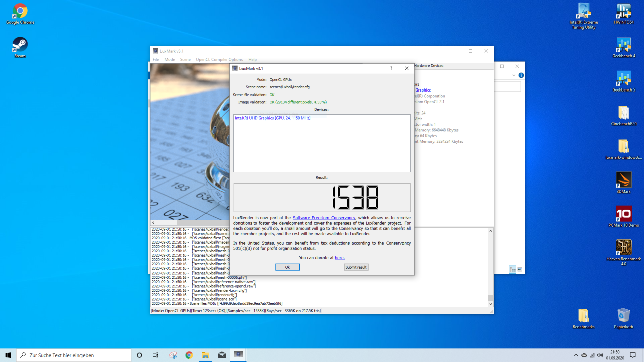Click the log scrollbar up arrow
Viewport: 644px width, 362px height.
point(491,231)
